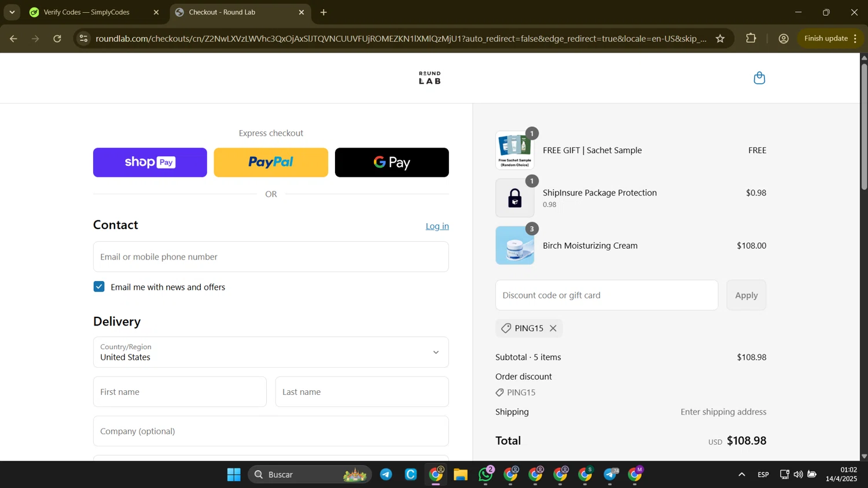Viewport: 868px width, 488px height.
Task: Click the Enter shipping address text
Action: click(x=723, y=412)
